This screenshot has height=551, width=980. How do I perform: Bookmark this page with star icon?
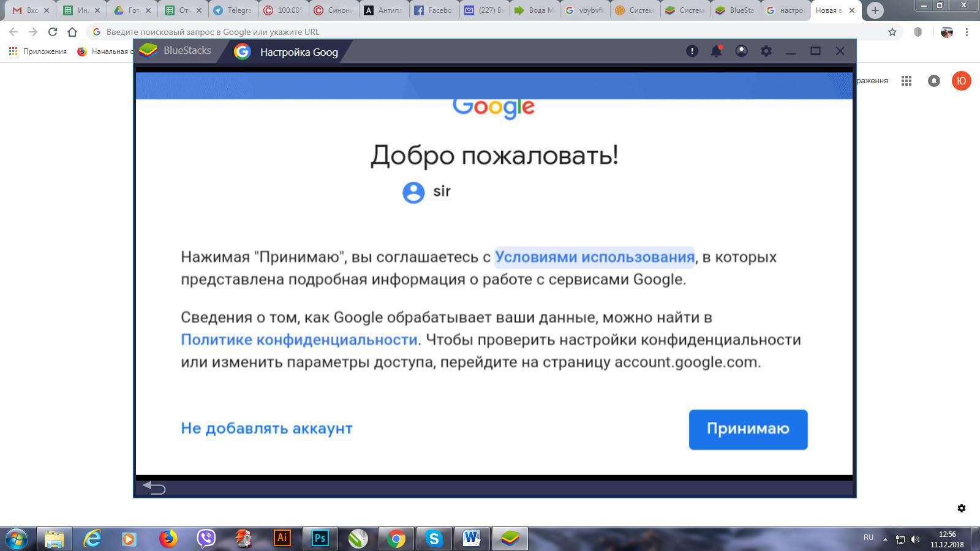pos(892,32)
